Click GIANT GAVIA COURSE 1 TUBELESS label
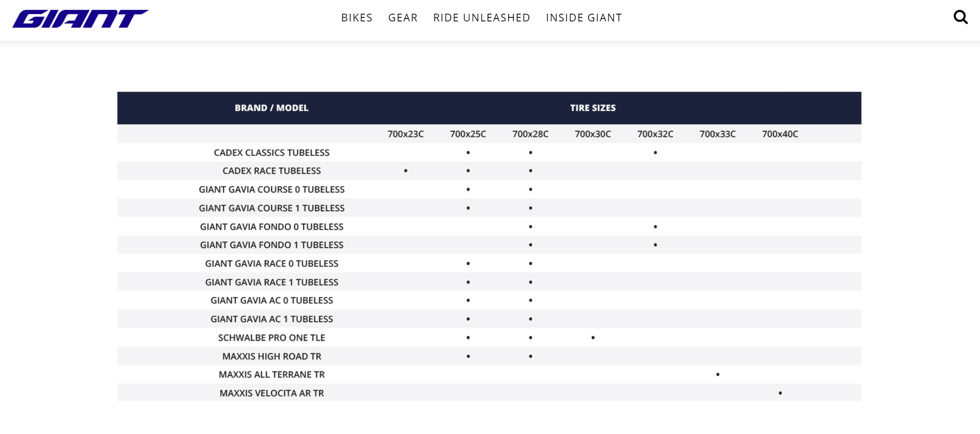 pyautogui.click(x=272, y=208)
